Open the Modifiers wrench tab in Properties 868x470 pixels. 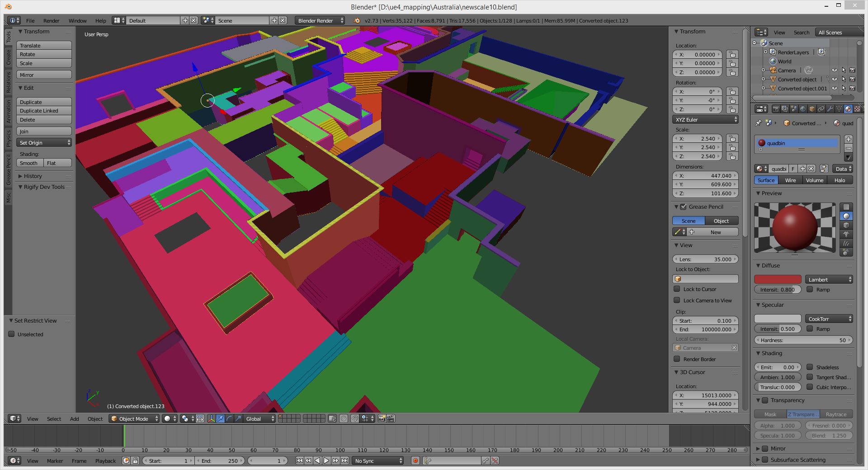tap(830, 109)
